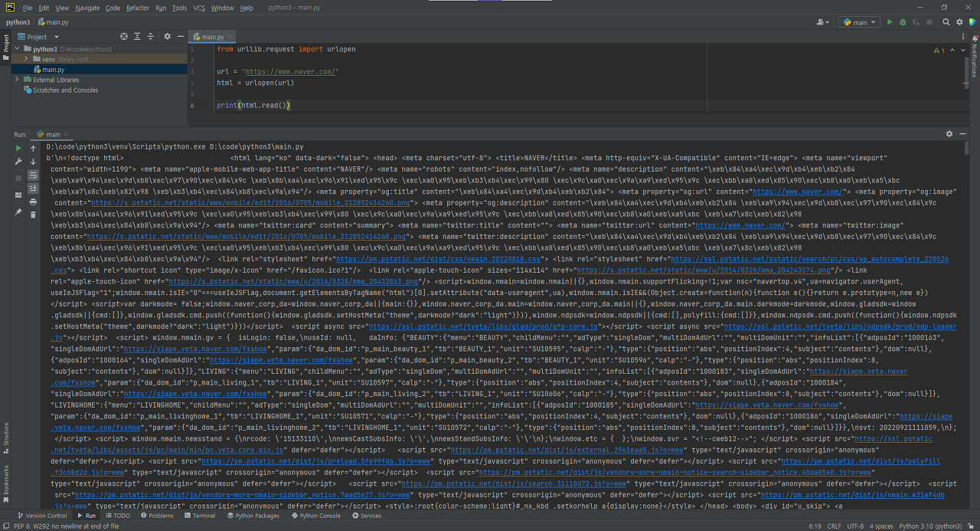Open the Terminal tool window
The image size is (980, 531).
click(x=199, y=516)
